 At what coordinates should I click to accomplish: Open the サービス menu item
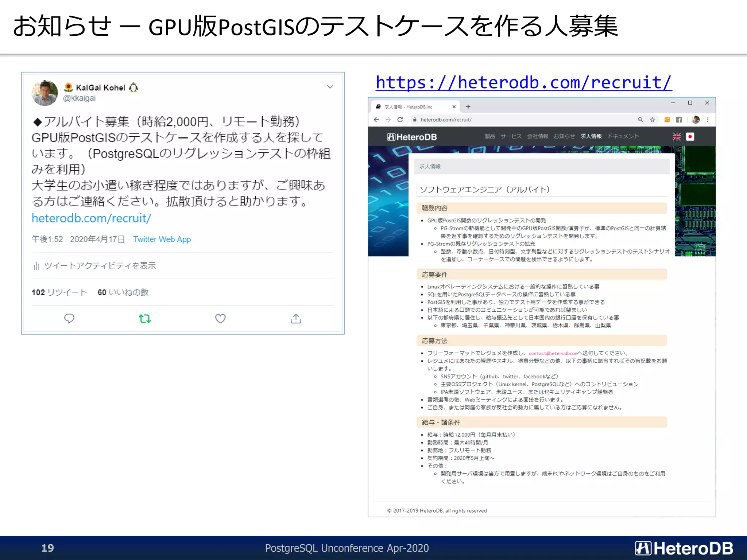click(511, 136)
